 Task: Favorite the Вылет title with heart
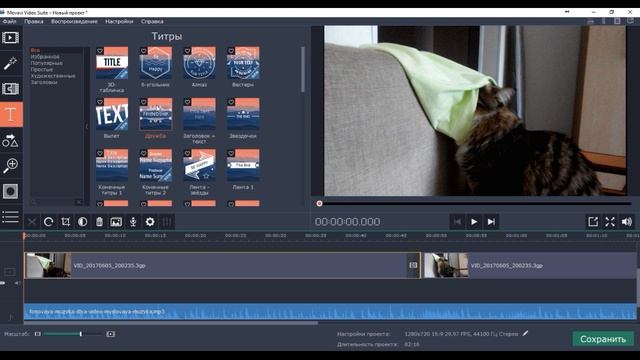(x=100, y=102)
